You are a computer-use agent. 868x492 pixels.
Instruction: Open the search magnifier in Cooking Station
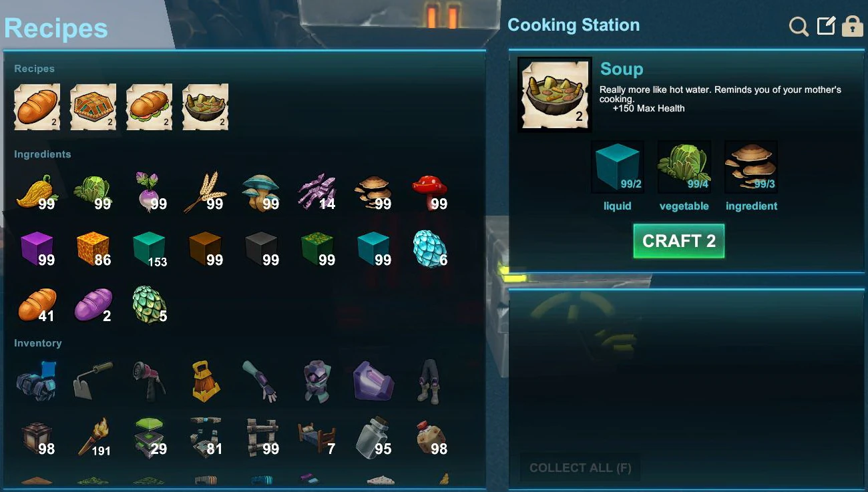coord(799,27)
